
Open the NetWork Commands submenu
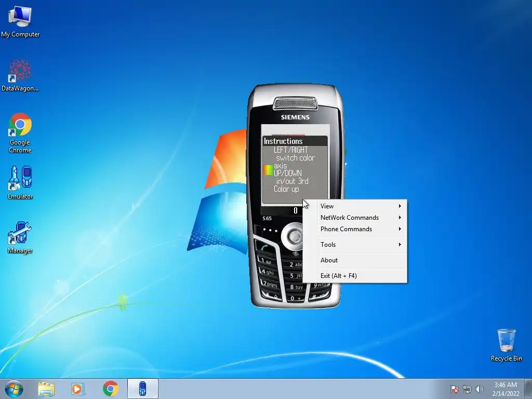click(355, 218)
